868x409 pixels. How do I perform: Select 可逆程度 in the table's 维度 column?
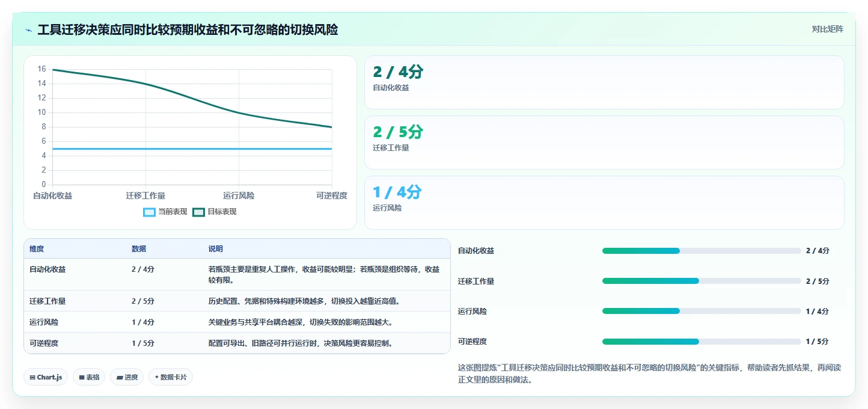tap(44, 343)
